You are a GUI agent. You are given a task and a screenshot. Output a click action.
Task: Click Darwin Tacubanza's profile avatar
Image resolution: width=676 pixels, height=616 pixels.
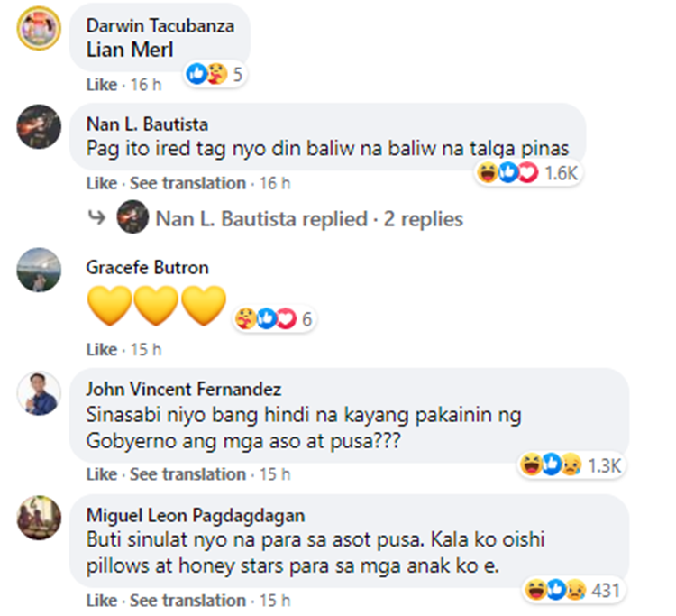(39, 29)
